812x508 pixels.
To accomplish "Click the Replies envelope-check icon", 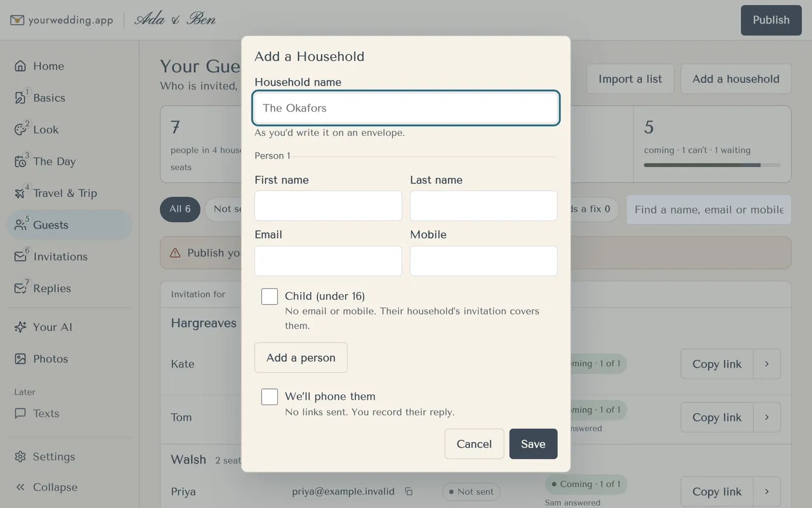I will (20, 288).
